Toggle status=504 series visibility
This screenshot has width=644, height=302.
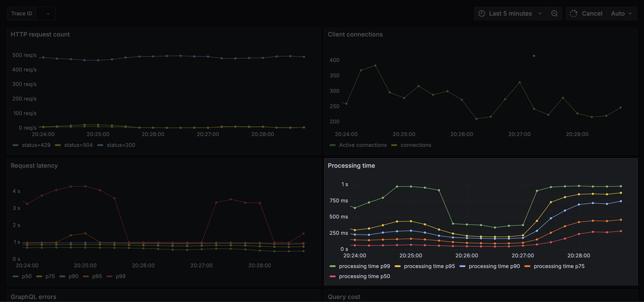coord(74,145)
